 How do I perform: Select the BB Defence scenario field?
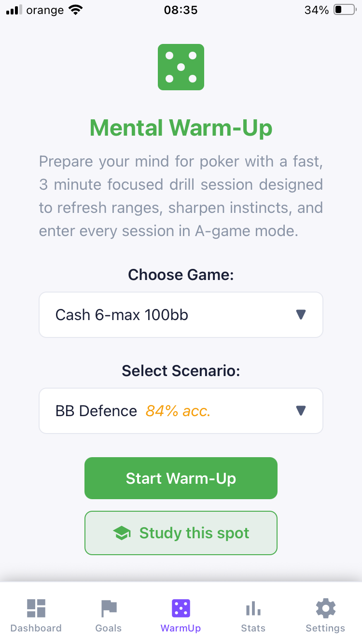[x=96, y=411]
